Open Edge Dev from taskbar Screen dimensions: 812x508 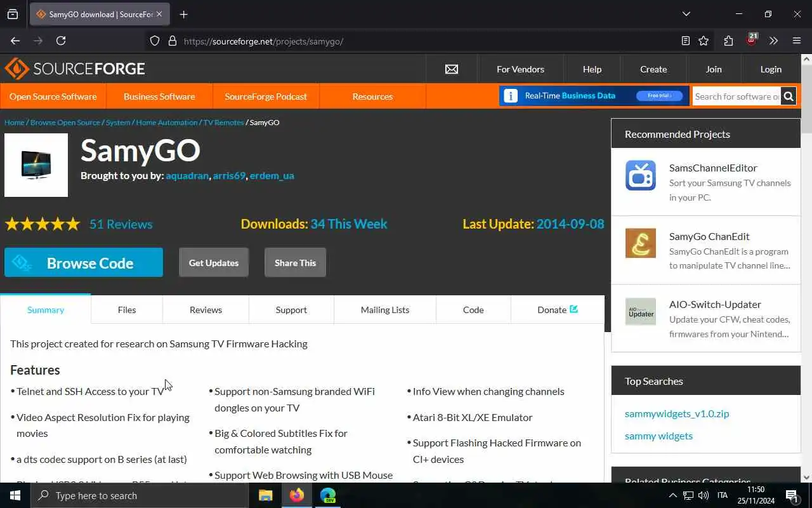tap(328, 495)
